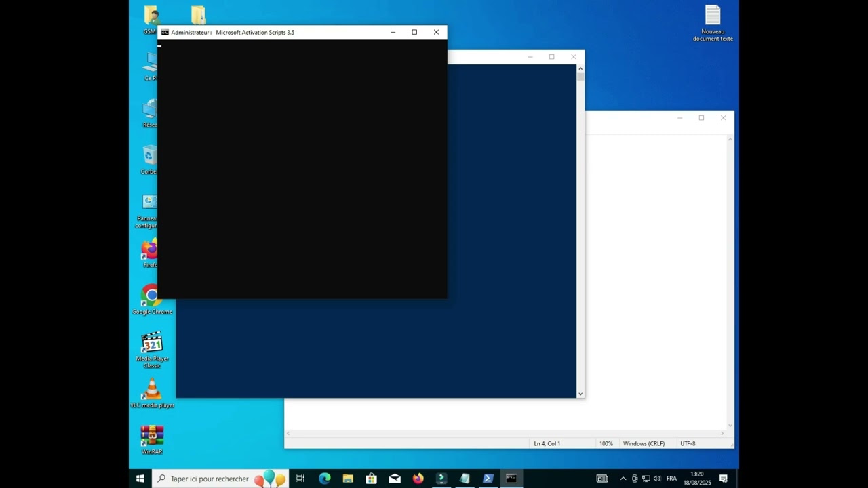Open Microsoft Store from the taskbar

[x=371, y=479]
